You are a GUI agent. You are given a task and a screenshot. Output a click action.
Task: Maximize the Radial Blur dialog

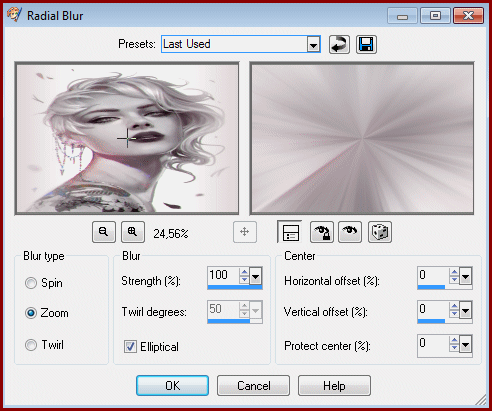tap(435, 16)
